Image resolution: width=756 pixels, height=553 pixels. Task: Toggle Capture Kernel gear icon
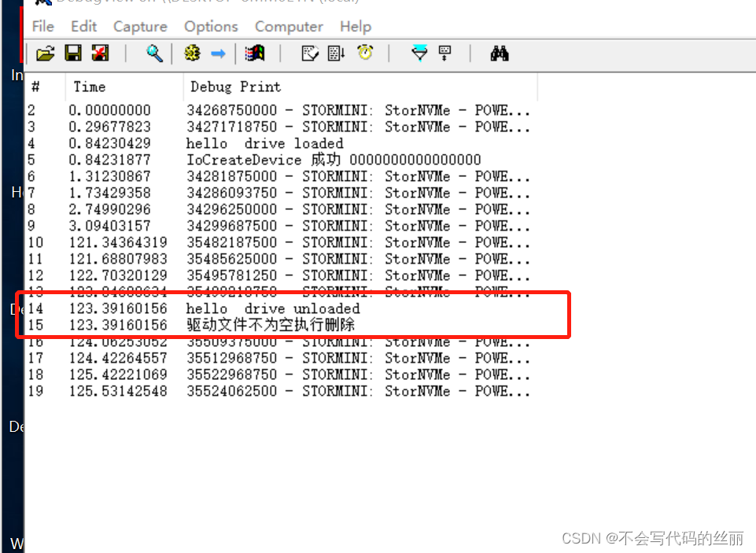tap(193, 53)
